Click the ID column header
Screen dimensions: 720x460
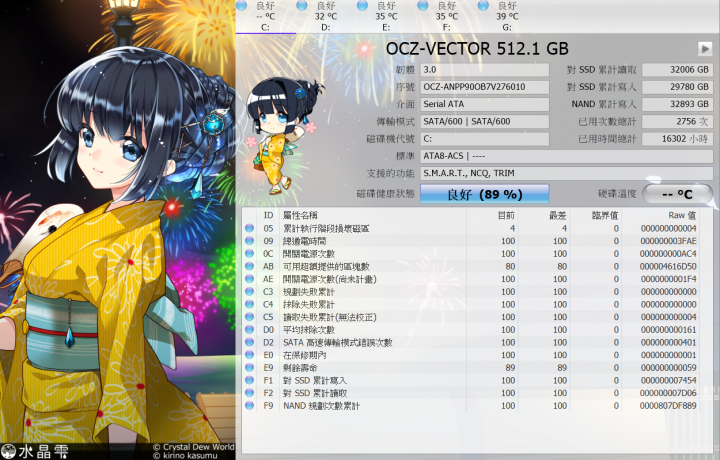tap(268, 215)
